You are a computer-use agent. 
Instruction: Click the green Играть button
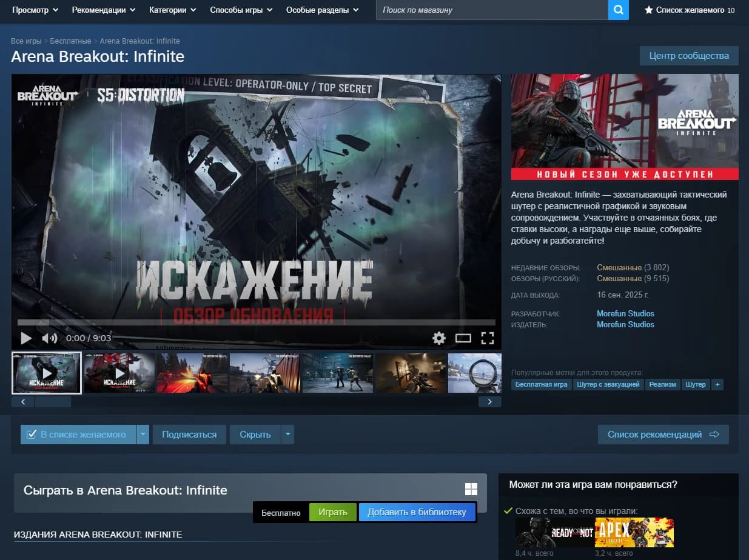(333, 512)
